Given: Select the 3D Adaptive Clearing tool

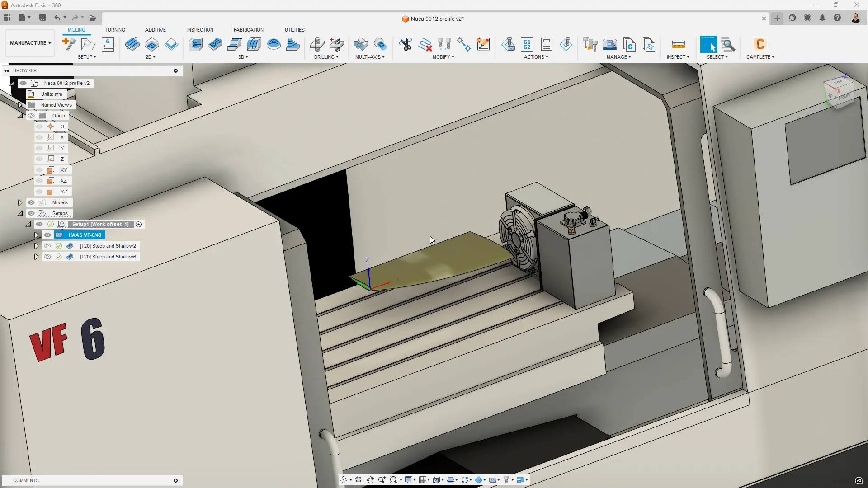Looking at the screenshot, I should 196,44.
